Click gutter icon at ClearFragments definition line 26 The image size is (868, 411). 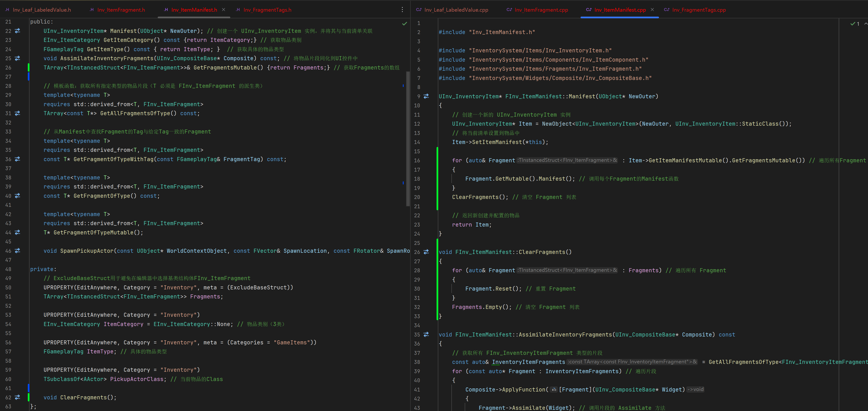(x=426, y=252)
